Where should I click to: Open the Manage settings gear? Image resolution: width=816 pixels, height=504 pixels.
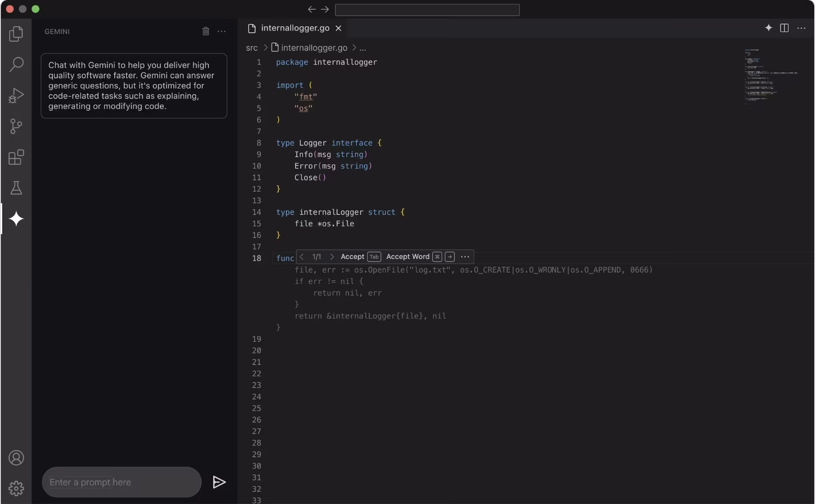16,488
